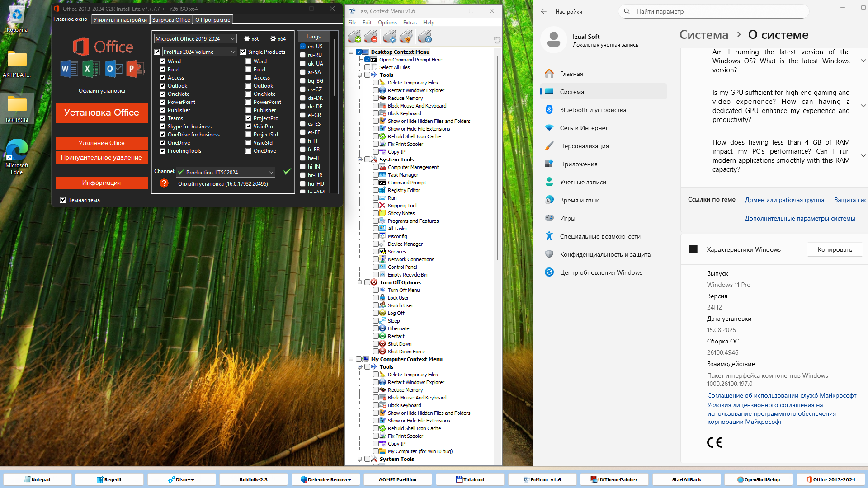Open the ProPlus 2024 Volume edition dropdown
The width and height of the screenshot is (868, 488).
tap(199, 52)
